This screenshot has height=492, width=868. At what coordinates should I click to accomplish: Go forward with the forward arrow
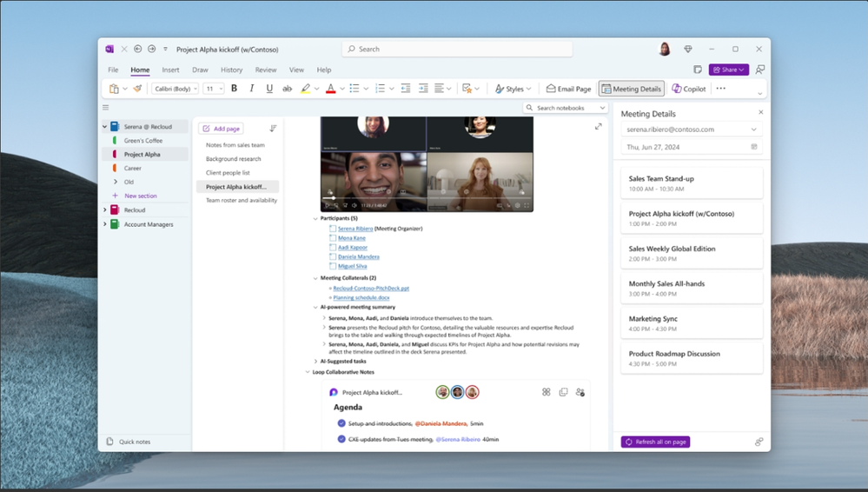[x=152, y=49]
